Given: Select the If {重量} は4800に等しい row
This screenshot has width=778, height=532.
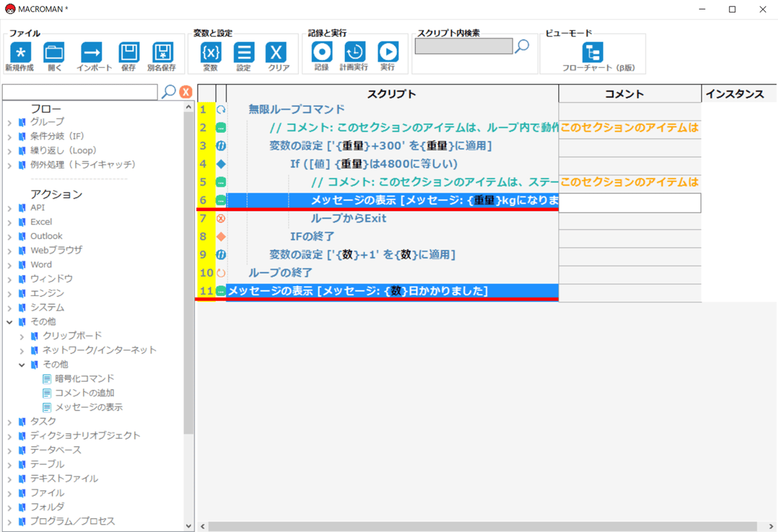Looking at the screenshot, I should pyautogui.click(x=392, y=164).
